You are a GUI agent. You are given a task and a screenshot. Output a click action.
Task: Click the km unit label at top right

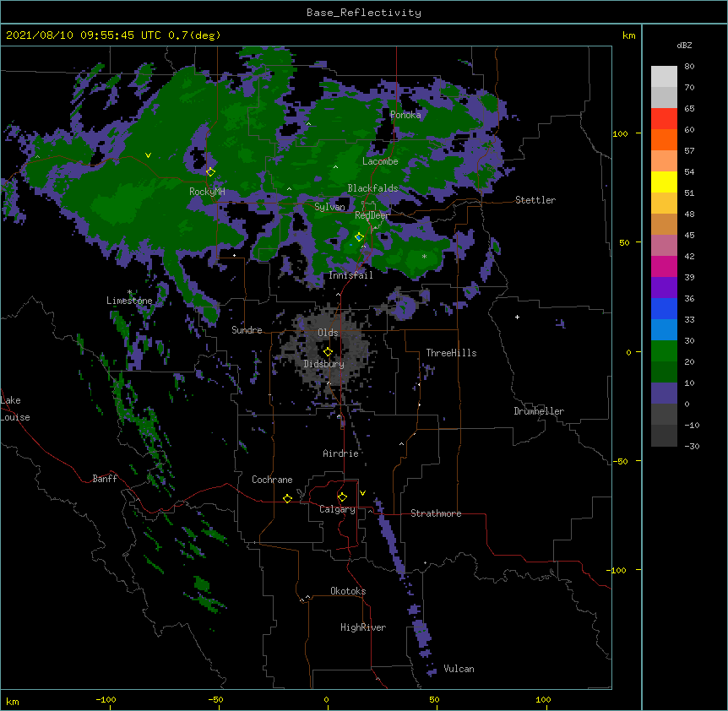(628, 35)
